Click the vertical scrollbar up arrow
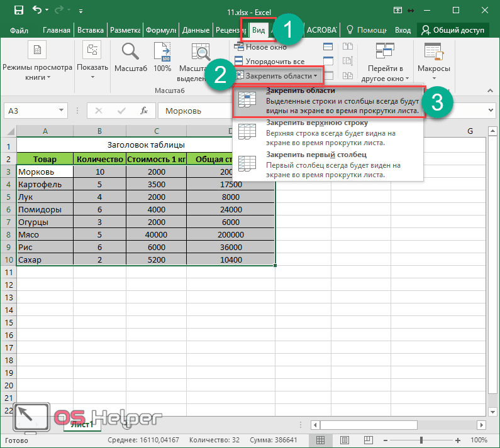The width and height of the screenshot is (500, 448). 492,131
